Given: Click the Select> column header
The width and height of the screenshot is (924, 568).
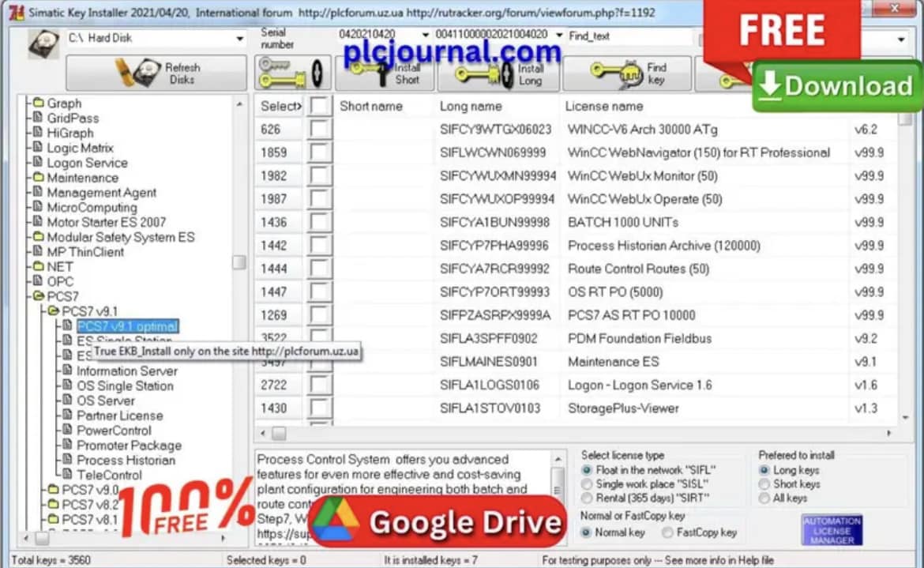Looking at the screenshot, I should coord(280,107).
